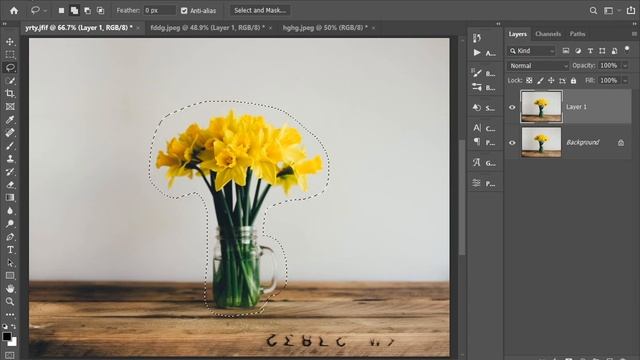Select the Hand tool
640x360 pixels.
pyautogui.click(x=10, y=289)
